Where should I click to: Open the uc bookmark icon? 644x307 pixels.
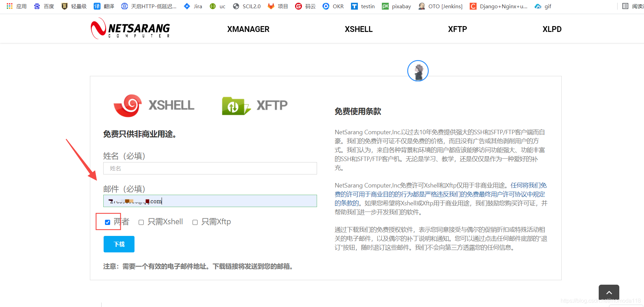[x=213, y=6]
